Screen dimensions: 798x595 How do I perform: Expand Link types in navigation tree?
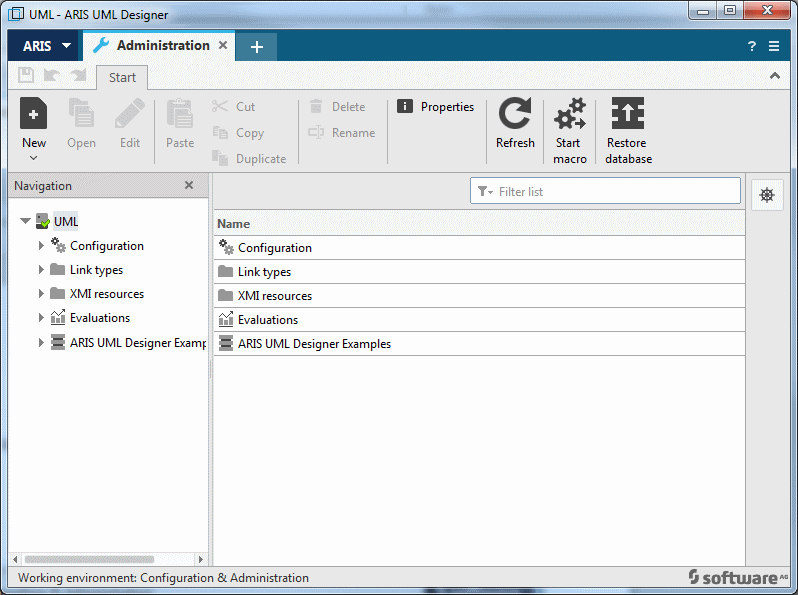pos(41,269)
